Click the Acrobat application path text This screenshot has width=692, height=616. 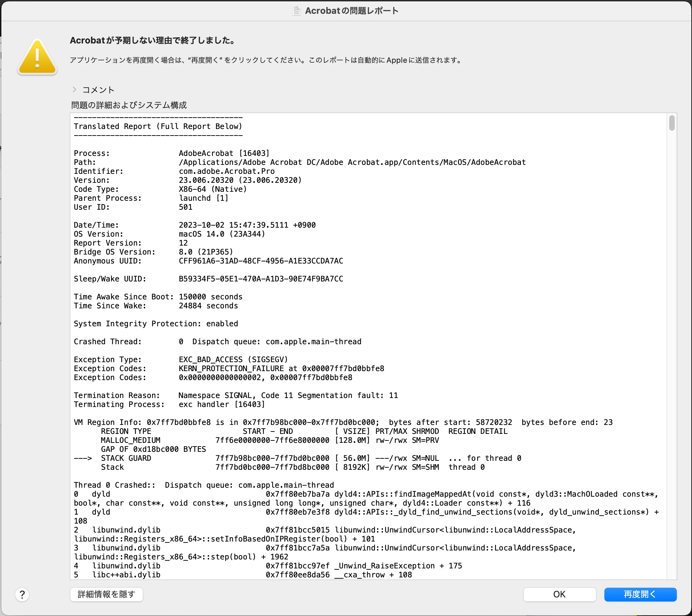click(x=352, y=162)
